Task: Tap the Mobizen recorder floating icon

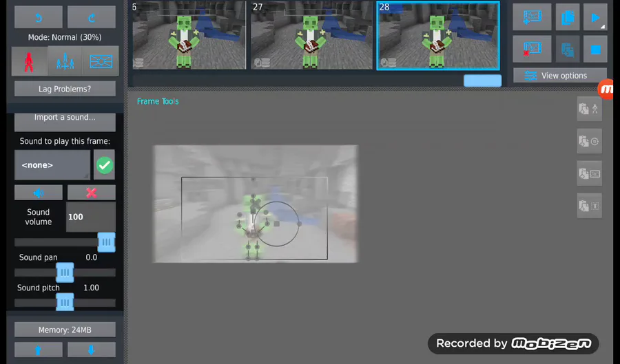Action: coord(606,89)
